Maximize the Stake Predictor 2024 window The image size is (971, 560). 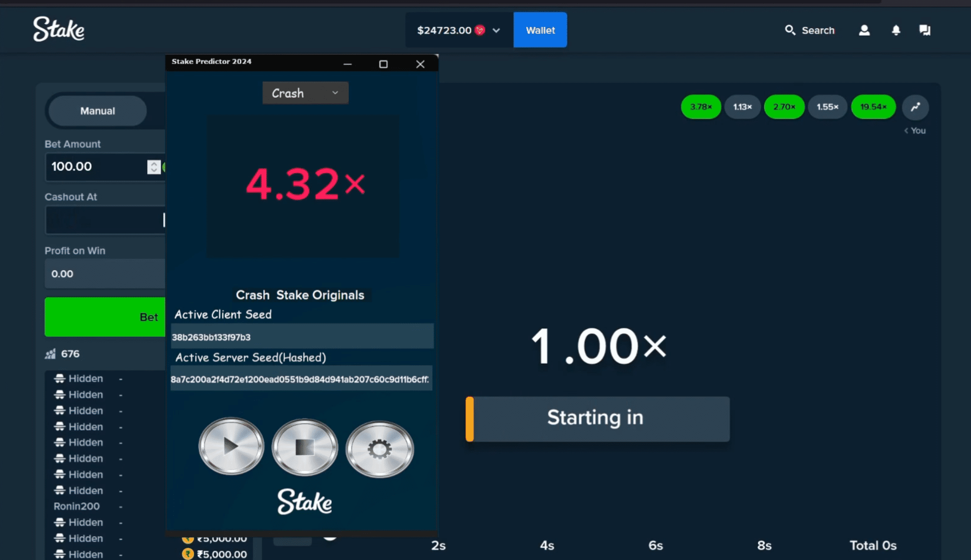pyautogui.click(x=383, y=64)
